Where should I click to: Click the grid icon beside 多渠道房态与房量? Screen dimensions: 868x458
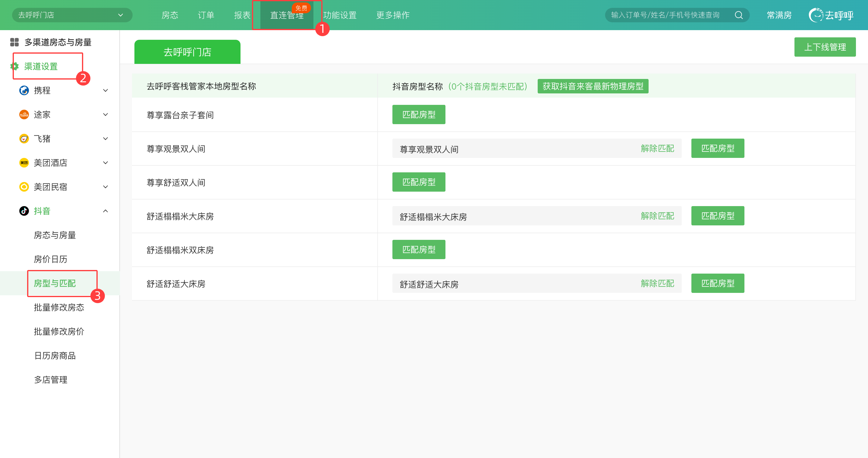coord(14,42)
